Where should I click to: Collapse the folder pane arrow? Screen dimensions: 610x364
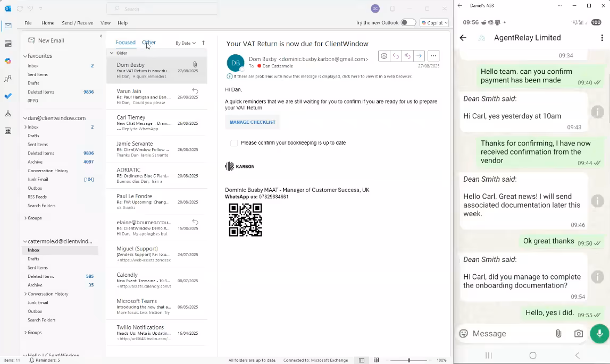(101, 36)
